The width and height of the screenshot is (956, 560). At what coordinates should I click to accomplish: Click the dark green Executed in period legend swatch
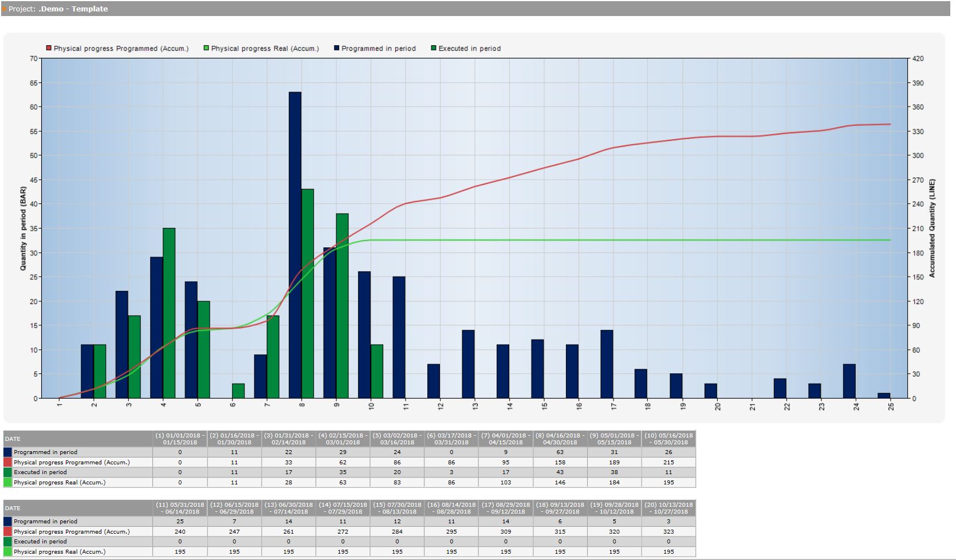[434, 49]
